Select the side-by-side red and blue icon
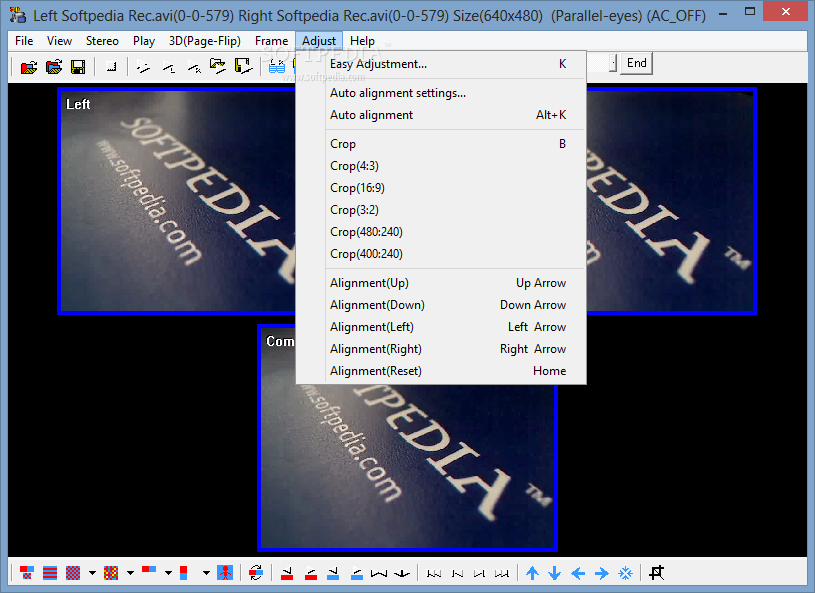This screenshot has width=815, height=593. [x=149, y=571]
